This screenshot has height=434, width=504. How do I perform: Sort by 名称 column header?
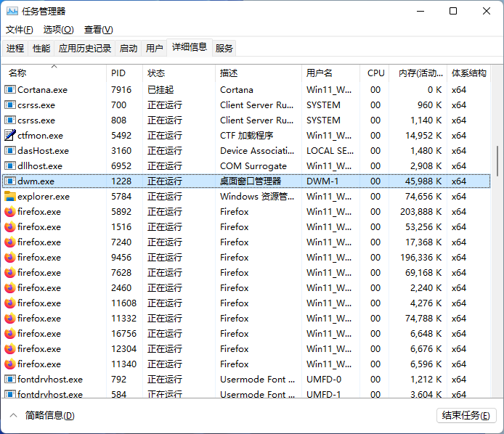17,73
